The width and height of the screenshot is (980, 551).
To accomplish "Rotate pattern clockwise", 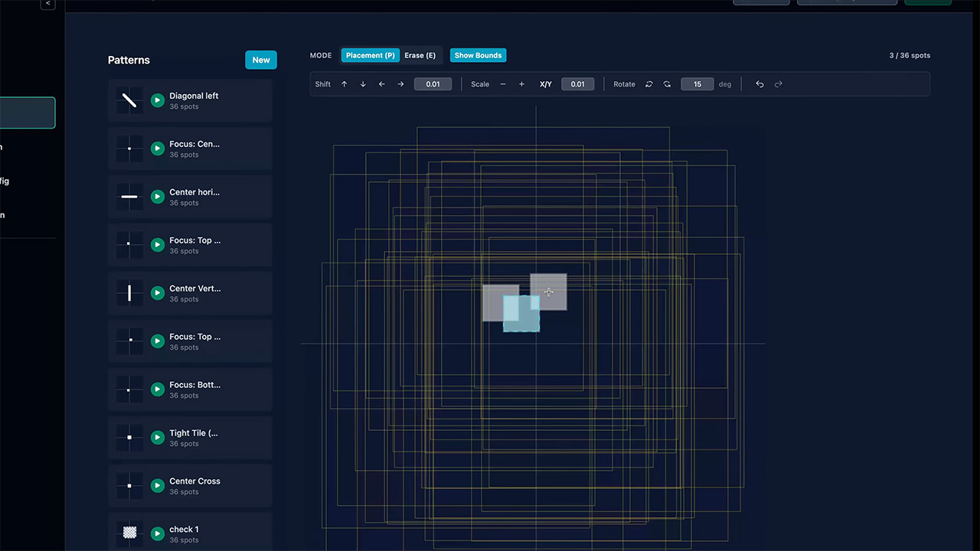I will (x=667, y=84).
